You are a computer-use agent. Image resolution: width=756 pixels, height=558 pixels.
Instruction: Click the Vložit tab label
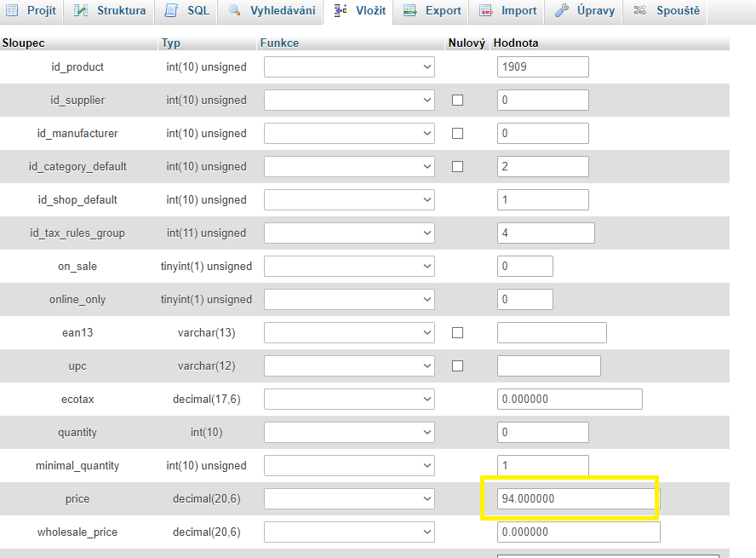click(371, 10)
